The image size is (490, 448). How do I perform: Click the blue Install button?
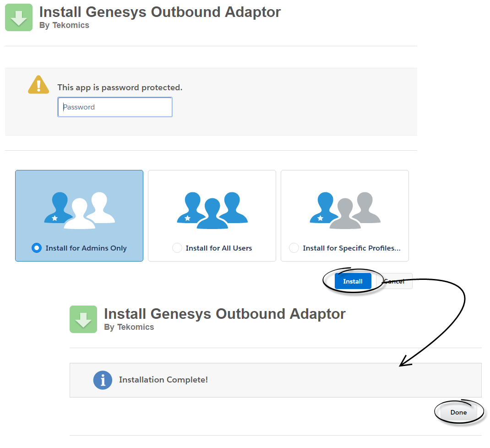[x=353, y=281]
